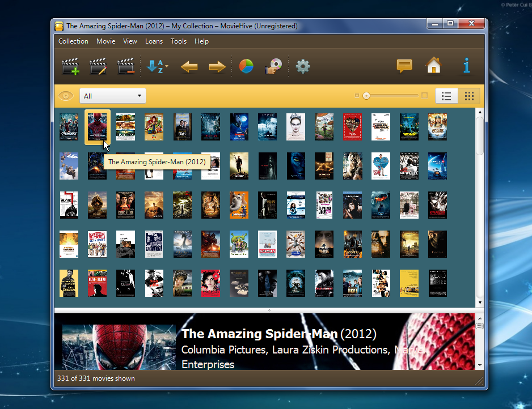Click the feedback speech bubble icon
Viewport: 532px width, 409px height.
pyautogui.click(x=404, y=66)
